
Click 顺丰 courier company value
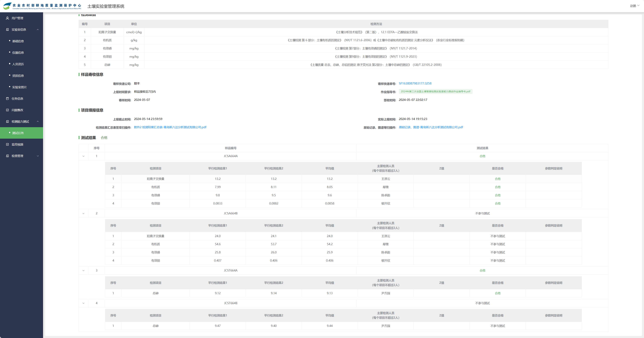coord(137,83)
